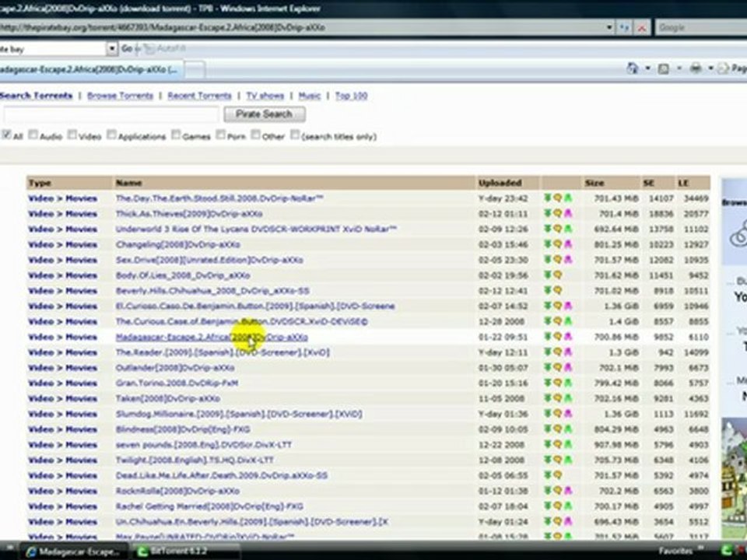This screenshot has height=560, width=747.
Task: Open the address bar history dropdown
Action: (609, 28)
